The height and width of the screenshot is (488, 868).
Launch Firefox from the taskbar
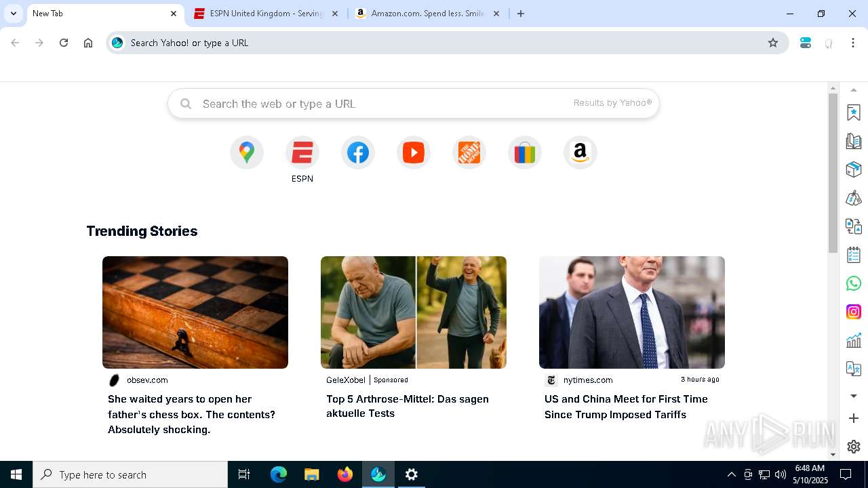(345, 474)
